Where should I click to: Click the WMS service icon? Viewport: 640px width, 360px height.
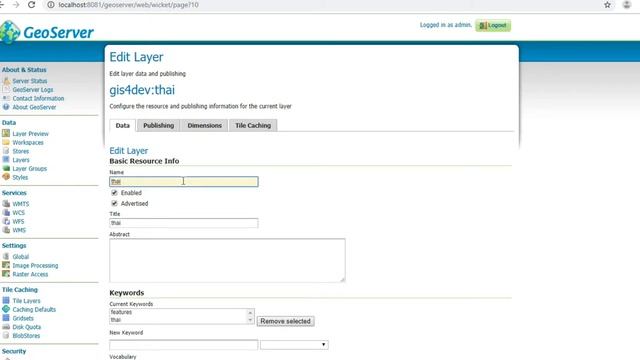6,230
